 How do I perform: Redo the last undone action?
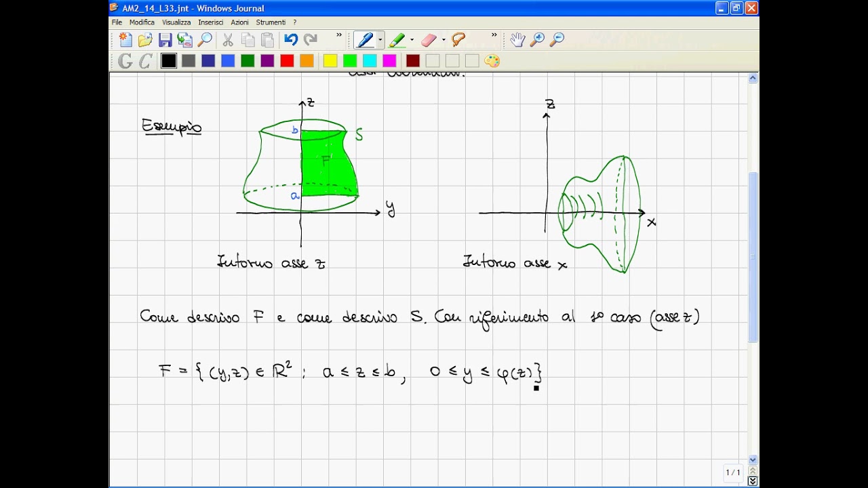tap(311, 40)
